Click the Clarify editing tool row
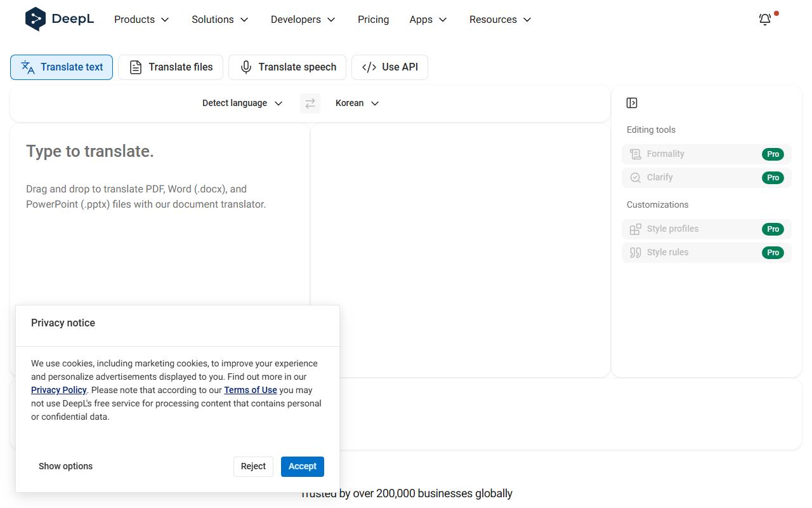Image resolution: width=812 pixels, height=508 pixels. [x=707, y=178]
